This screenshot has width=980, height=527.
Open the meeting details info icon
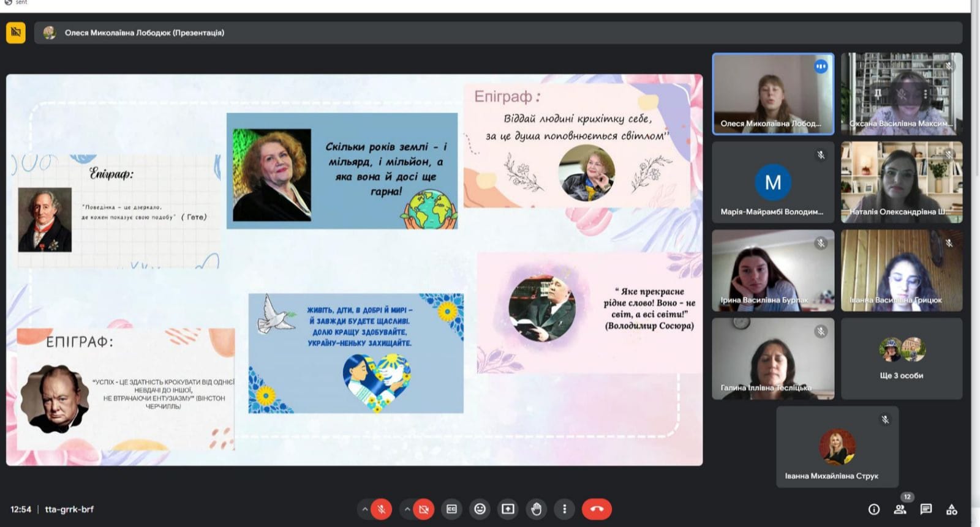click(x=874, y=509)
